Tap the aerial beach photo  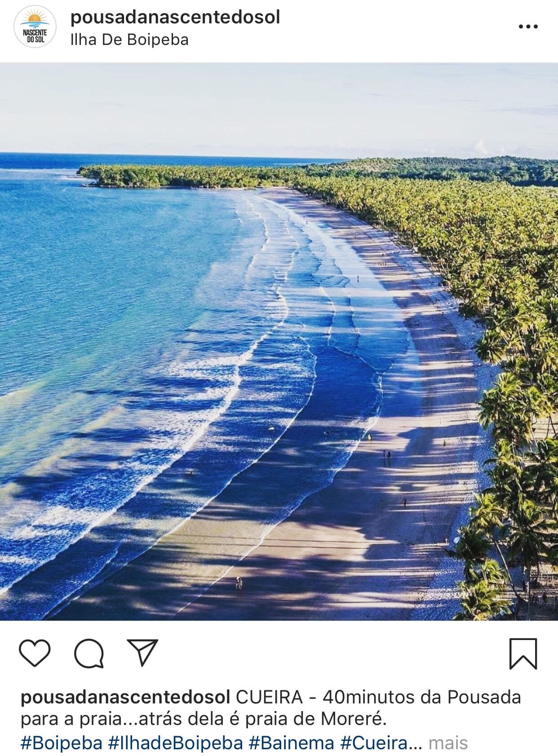point(279,342)
